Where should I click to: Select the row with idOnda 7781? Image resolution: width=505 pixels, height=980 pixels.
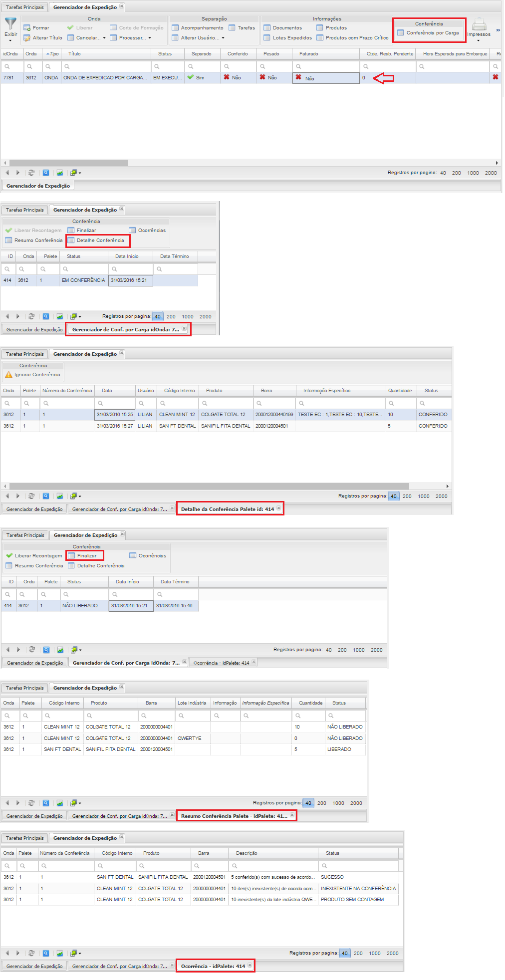(251, 78)
